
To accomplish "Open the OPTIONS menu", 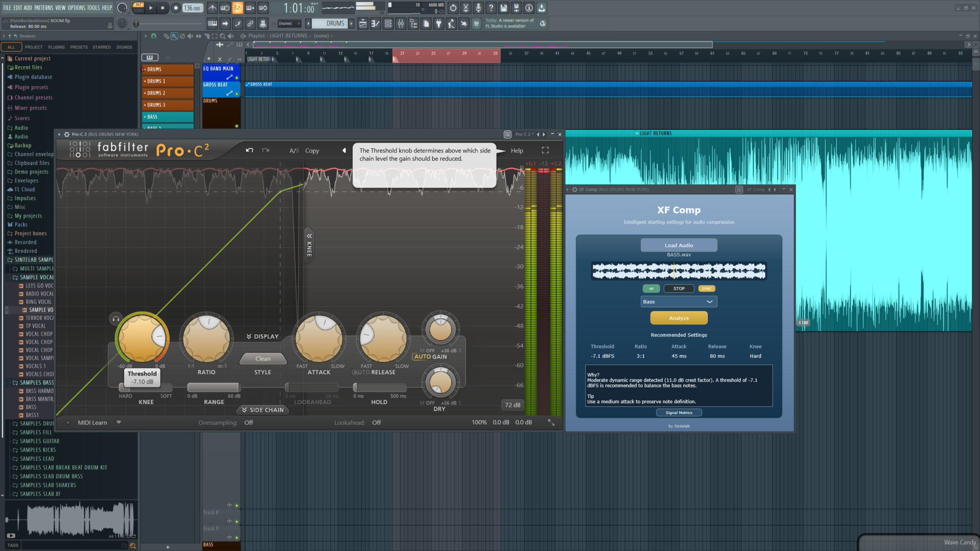I will [77, 8].
